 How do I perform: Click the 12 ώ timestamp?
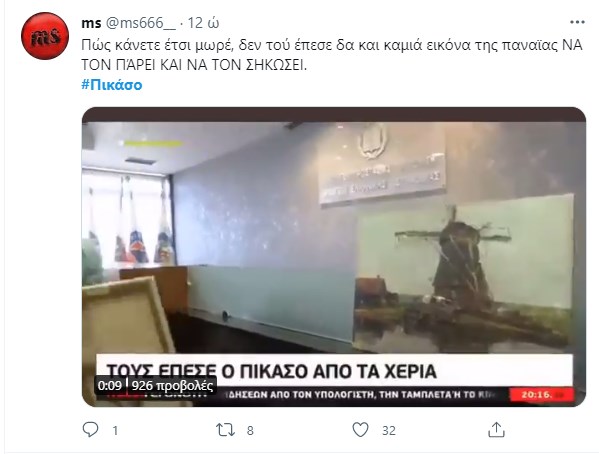click(203, 23)
